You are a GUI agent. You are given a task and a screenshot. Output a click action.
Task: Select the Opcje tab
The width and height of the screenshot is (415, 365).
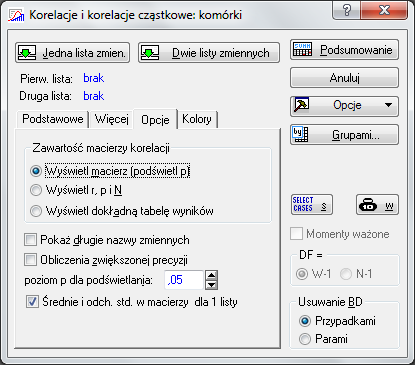(x=155, y=119)
